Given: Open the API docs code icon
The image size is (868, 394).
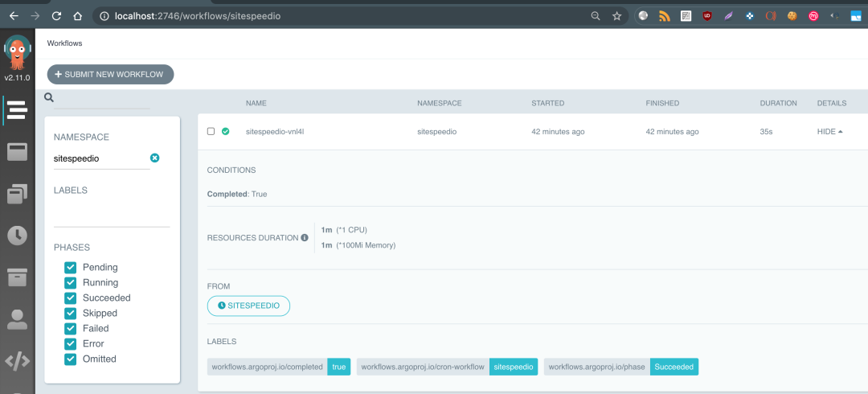Looking at the screenshot, I should 17,361.
